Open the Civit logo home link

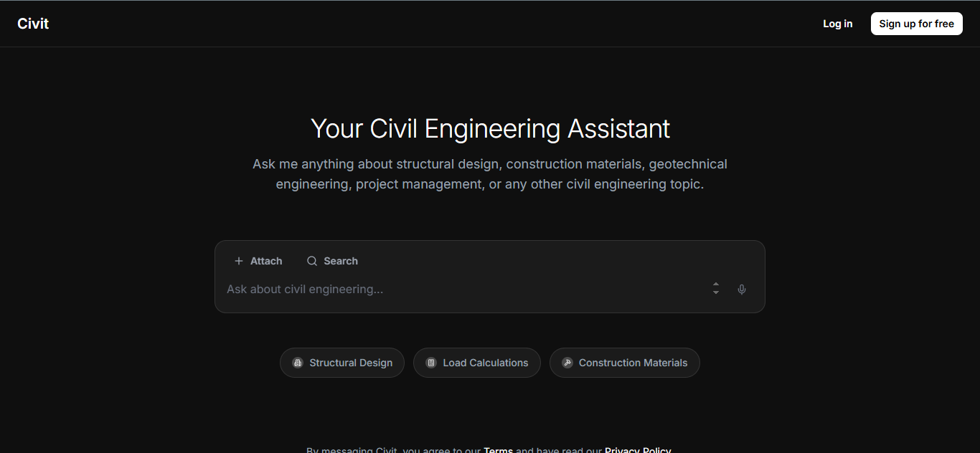pos(33,24)
